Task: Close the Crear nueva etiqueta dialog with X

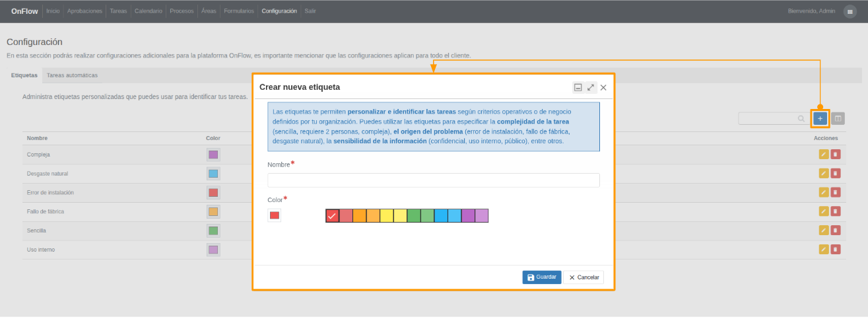Action: [x=603, y=87]
